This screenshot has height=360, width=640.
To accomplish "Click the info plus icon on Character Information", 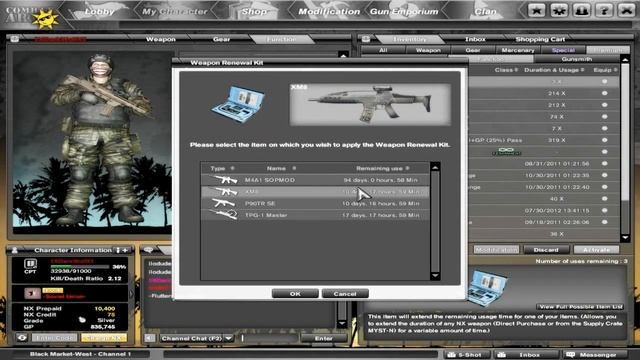I will click(122, 250).
